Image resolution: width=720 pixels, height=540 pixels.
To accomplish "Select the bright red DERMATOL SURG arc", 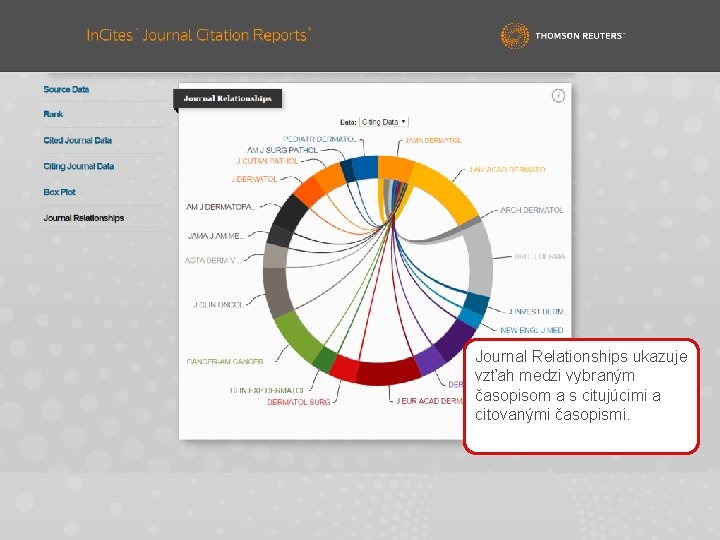I will click(344, 367).
